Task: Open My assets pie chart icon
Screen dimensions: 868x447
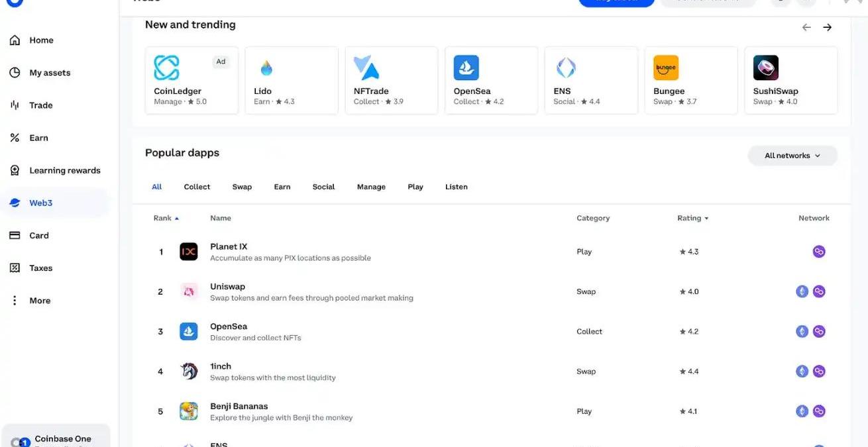Action: (15, 73)
